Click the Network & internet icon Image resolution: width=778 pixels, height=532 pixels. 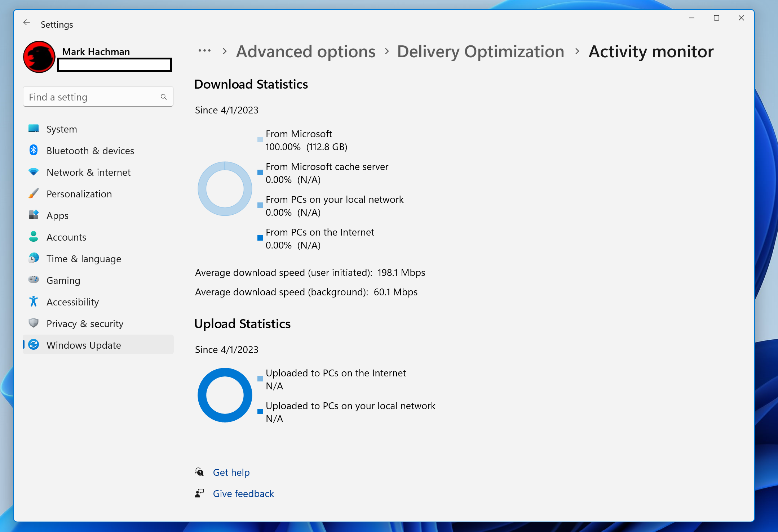[x=34, y=172]
